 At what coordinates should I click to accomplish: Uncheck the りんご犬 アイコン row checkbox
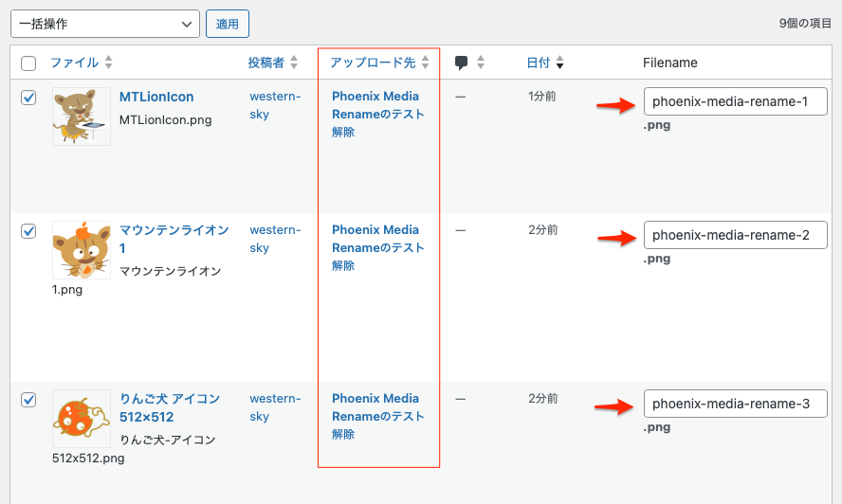click(x=28, y=399)
